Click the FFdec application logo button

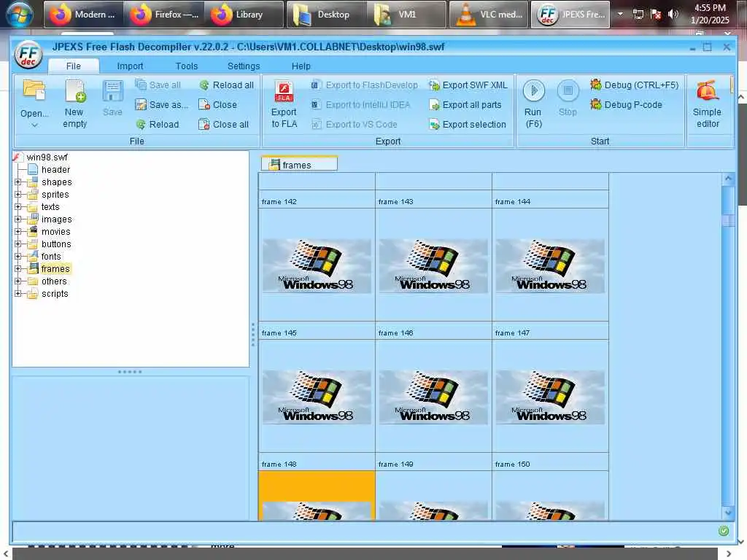pyautogui.click(x=28, y=55)
